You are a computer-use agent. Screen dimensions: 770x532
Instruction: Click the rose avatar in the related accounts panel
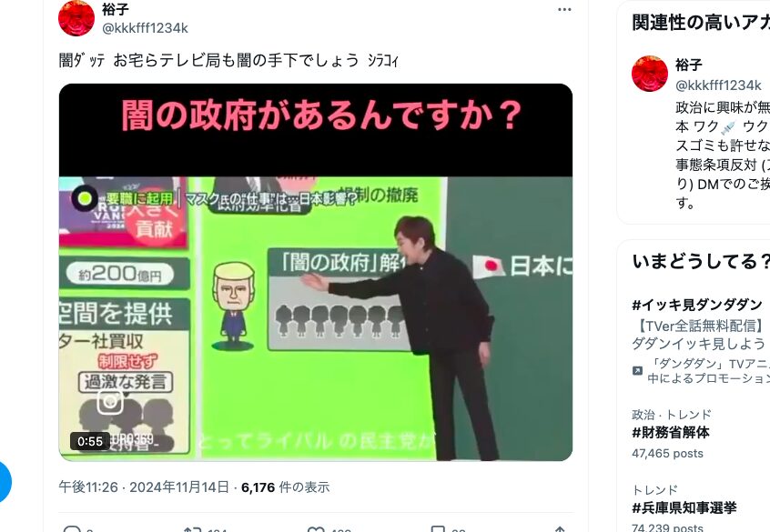pyautogui.click(x=650, y=74)
